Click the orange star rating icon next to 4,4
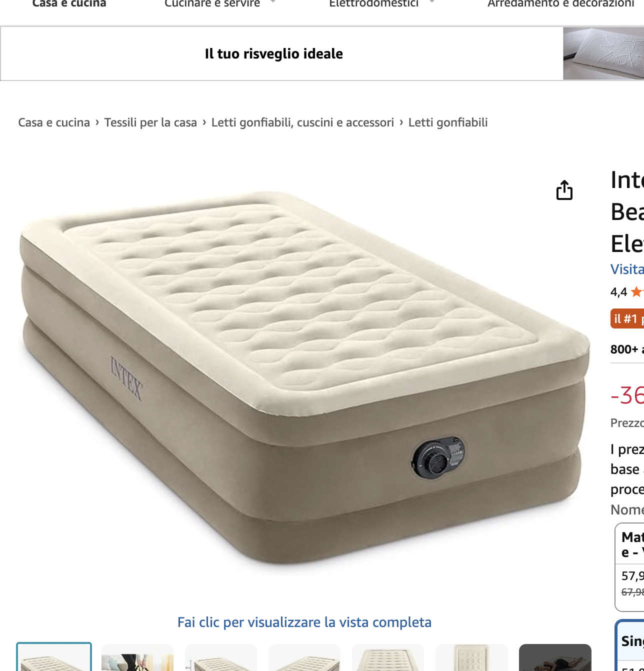The height and width of the screenshot is (671, 644). pos(637,291)
